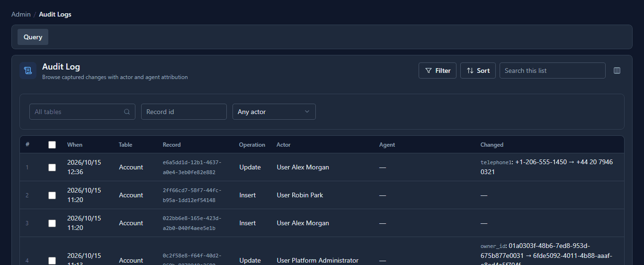Click record id e6a5dd1d-12b1-4637
The image size is (644, 265).
pyautogui.click(x=192, y=167)
